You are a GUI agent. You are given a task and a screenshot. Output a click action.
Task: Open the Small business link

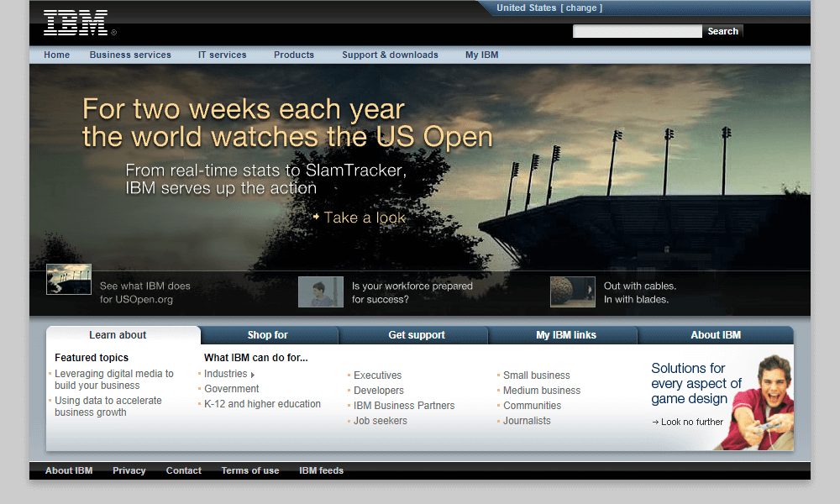pos(536,375)
